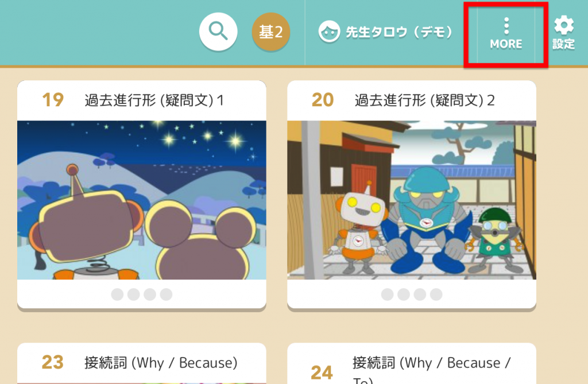The image size is (588, 384).
Task: Open lesson 20 robots thumbnail
Action: pyautogui.click(x=412, y=200)
